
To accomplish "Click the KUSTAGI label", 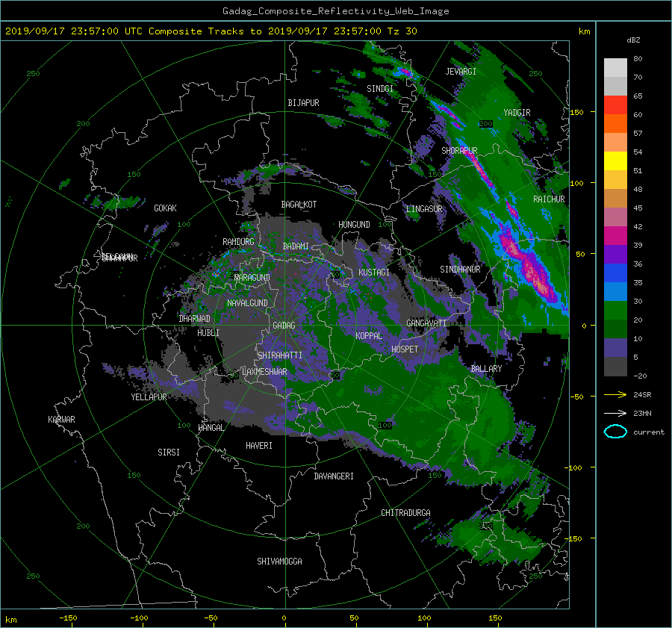I will [x=374, y=273].
